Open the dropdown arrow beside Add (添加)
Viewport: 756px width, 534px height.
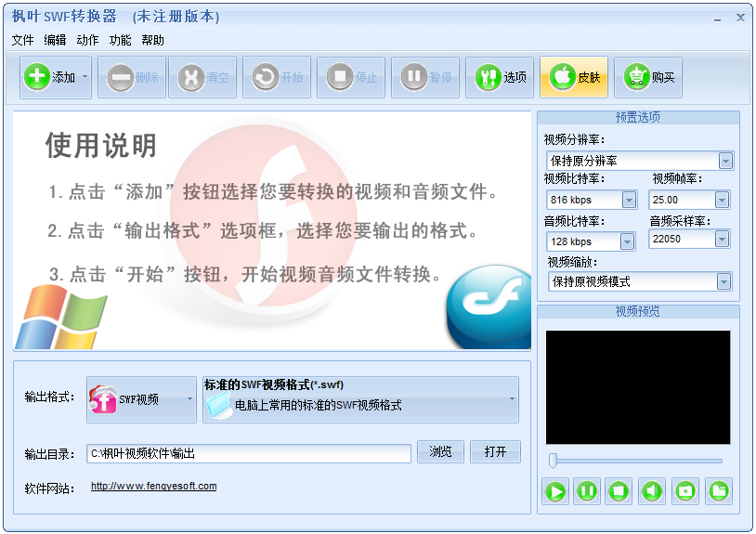pyautogui.click(x=85, y=77)
